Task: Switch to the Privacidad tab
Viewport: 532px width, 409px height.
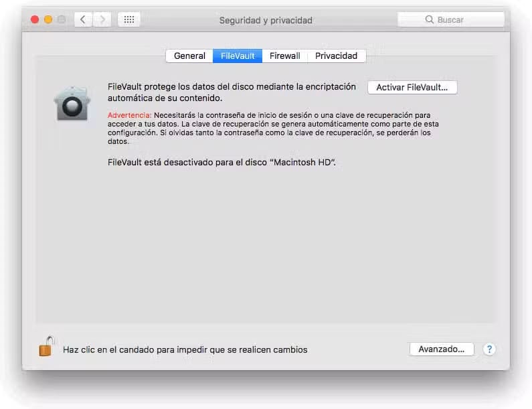Action: 336,56
